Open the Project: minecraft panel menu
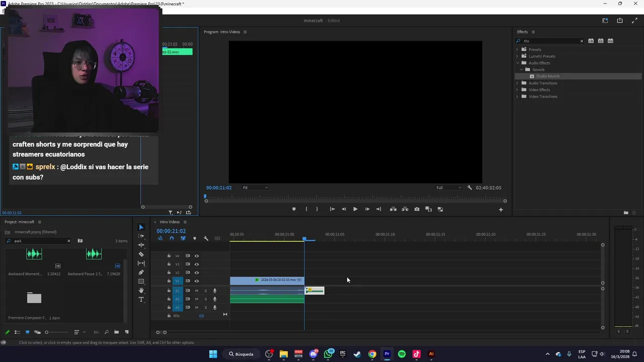644x362 pixels. point(39,222)
